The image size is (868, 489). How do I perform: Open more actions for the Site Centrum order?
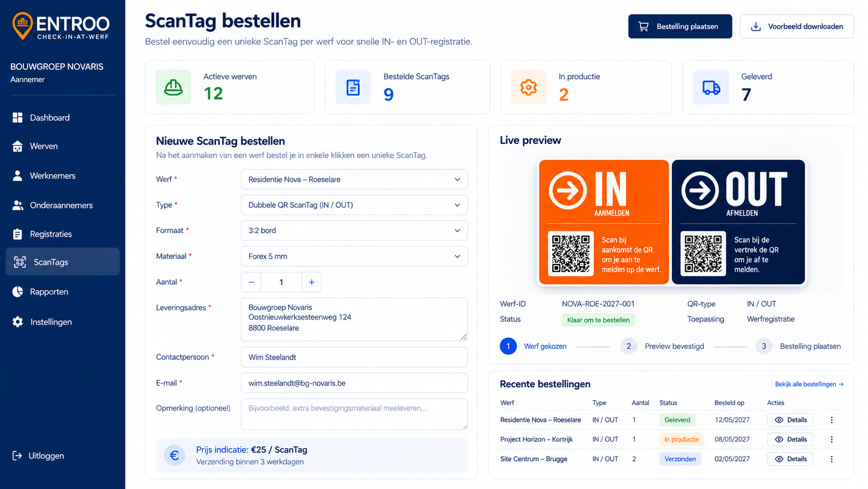tap(832, 459)
